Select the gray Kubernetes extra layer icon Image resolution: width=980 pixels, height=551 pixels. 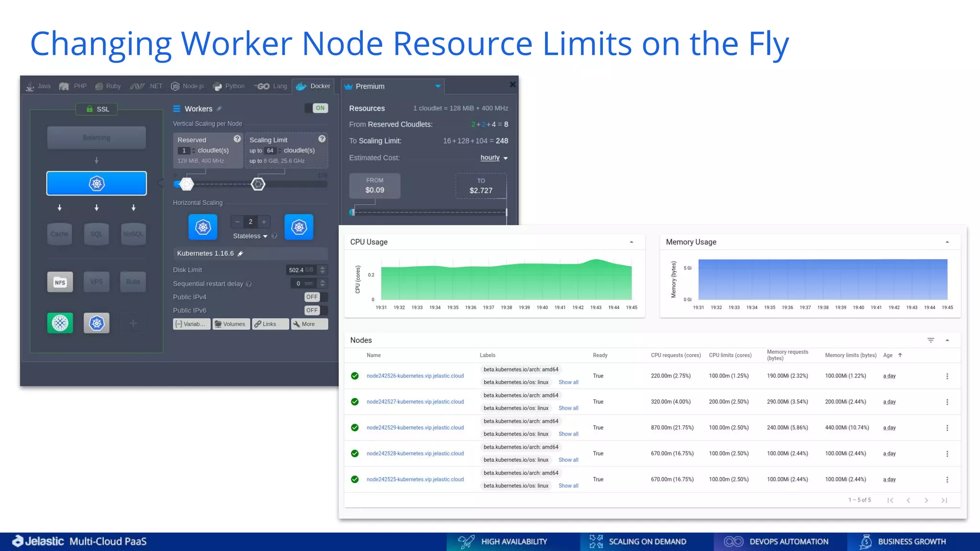[97, 323]
